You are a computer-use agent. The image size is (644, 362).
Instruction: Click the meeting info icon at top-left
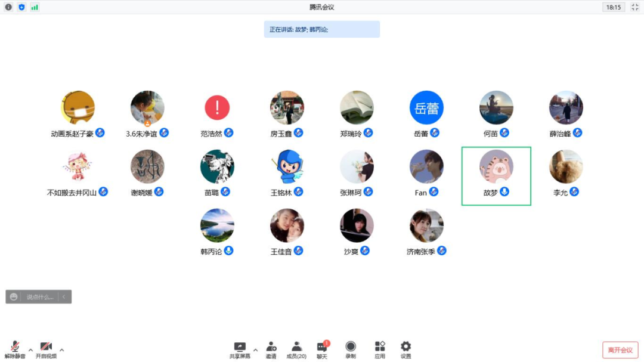[8, 7]
